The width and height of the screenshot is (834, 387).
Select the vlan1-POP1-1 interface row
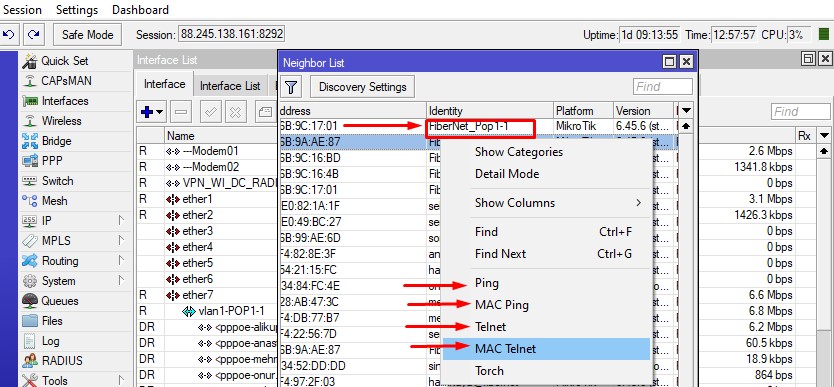click(207, 311)
